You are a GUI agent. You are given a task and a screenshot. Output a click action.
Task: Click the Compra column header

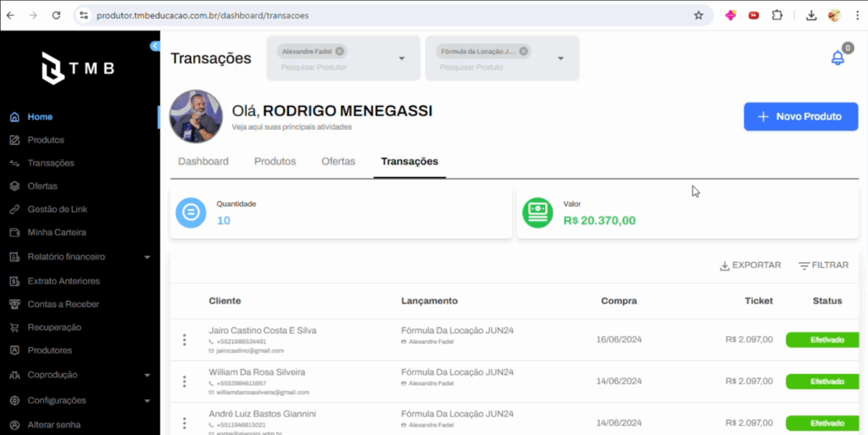click(x=619, y=301)
